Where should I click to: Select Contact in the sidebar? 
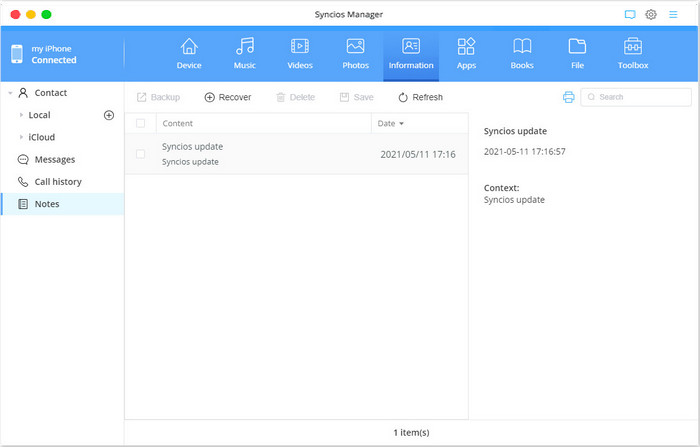[x=50, y=93]
